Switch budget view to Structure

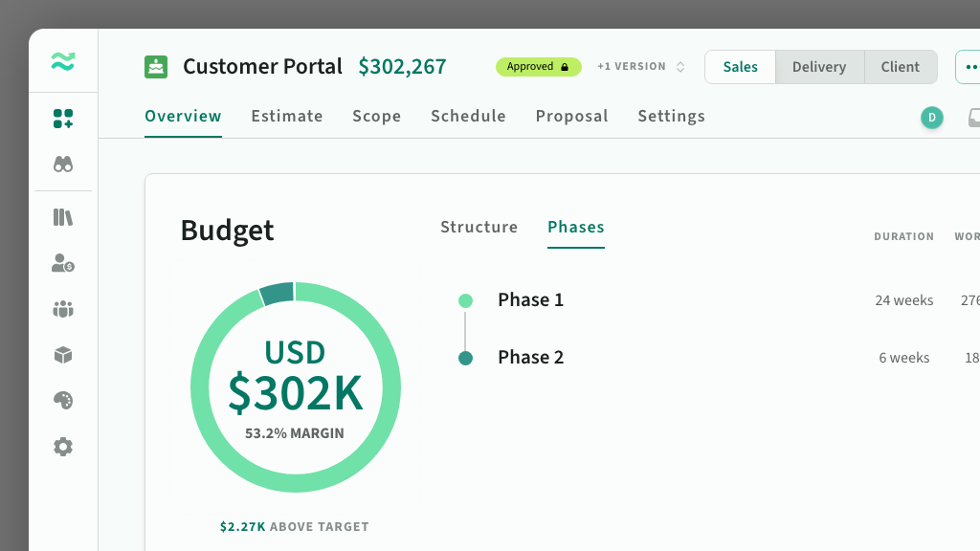pos(479,227)
